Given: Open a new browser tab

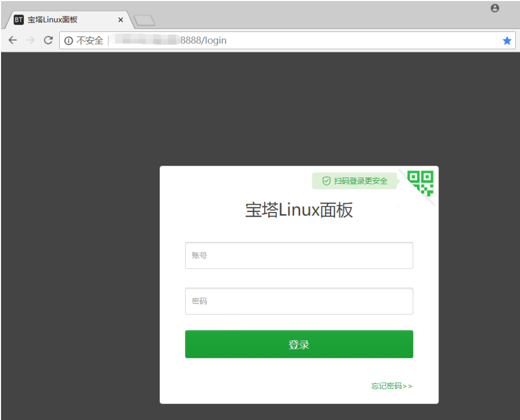Looking at the screenshot, I should pos(145,20).
